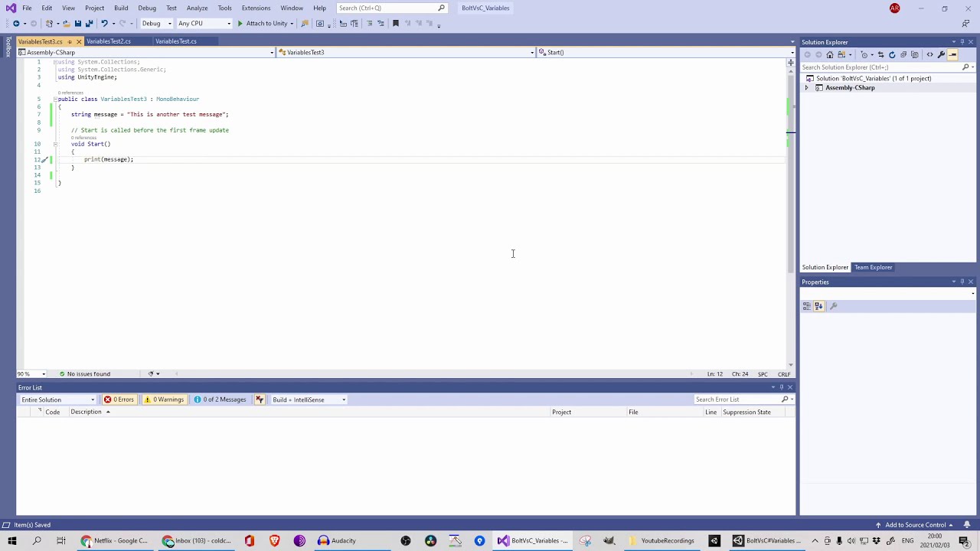This screenshot has width=980, height=551.
Task: Toggle the 0 of 2 Messages filter
Action: 220,399
